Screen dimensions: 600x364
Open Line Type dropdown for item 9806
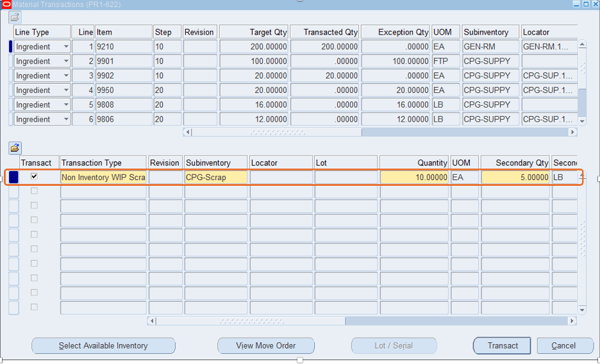pos(66,119)
